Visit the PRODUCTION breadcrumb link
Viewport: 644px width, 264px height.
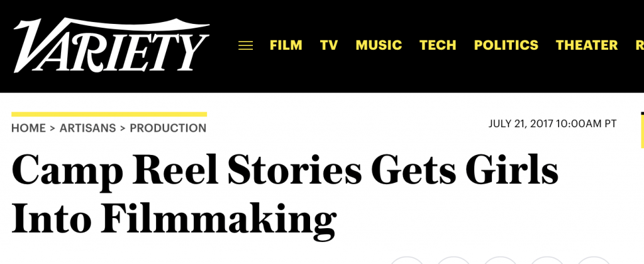pos(168,129)
